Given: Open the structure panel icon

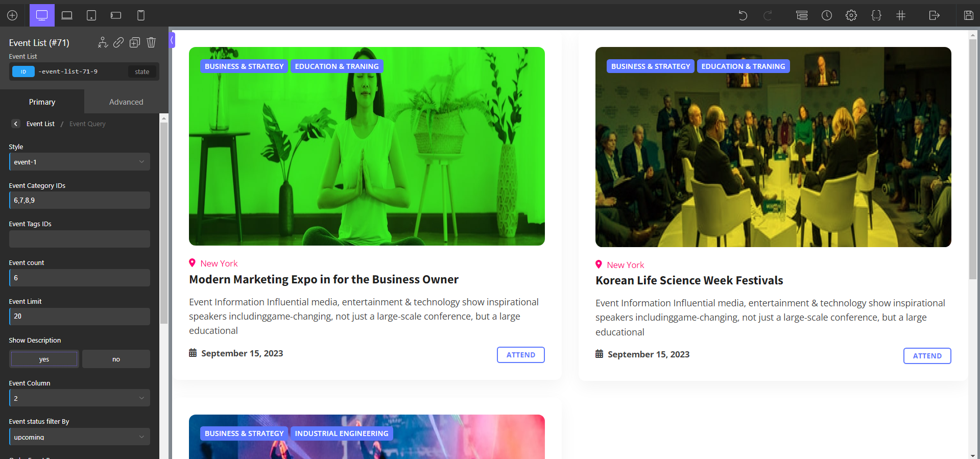Looking at the screenshot, I should click(802, 15).
